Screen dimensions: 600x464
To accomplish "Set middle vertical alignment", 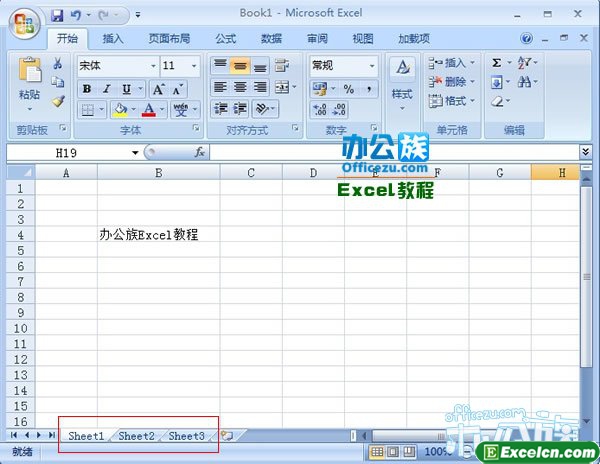I will (240, 65).
